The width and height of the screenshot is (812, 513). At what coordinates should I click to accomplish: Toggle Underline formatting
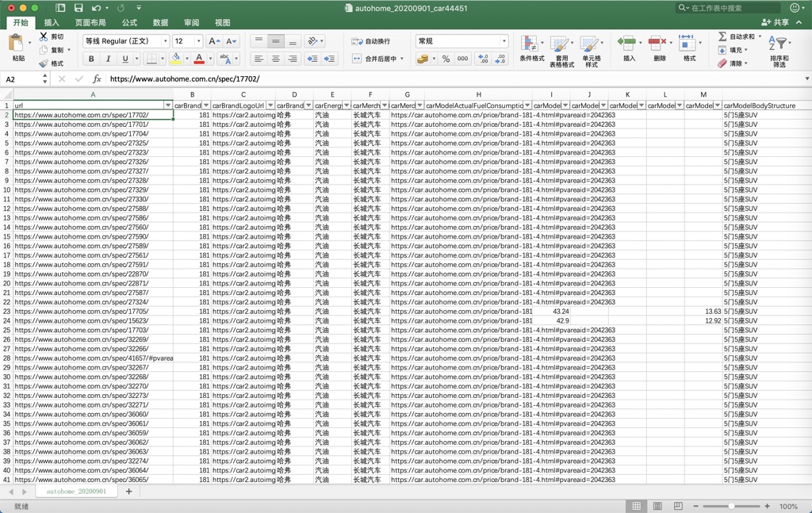pos(124,59)
